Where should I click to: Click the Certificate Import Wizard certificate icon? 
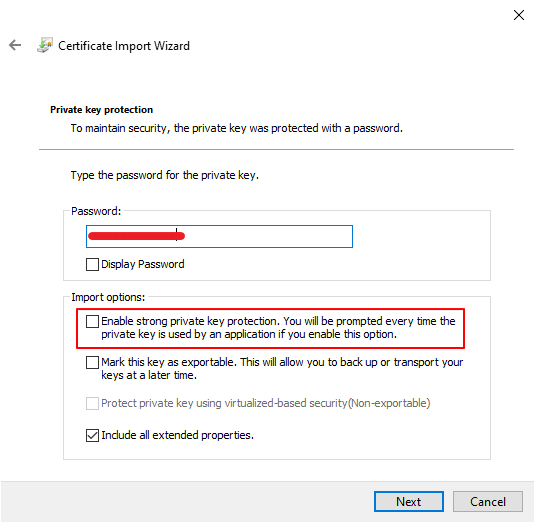tap(45, 45)
